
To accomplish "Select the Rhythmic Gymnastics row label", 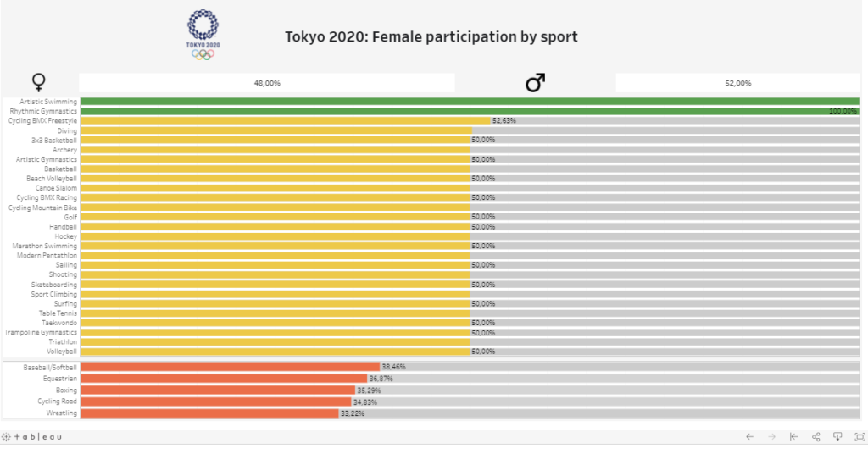I will coord(43,111).
